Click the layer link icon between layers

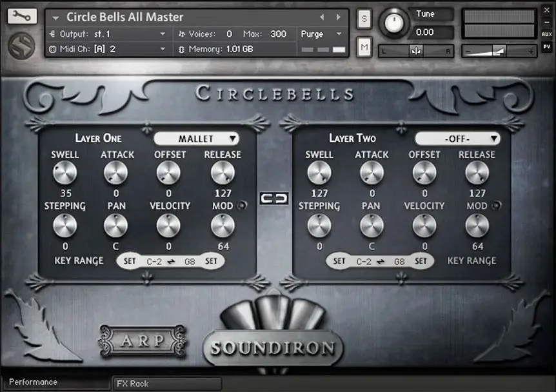[x=273, y=199]
